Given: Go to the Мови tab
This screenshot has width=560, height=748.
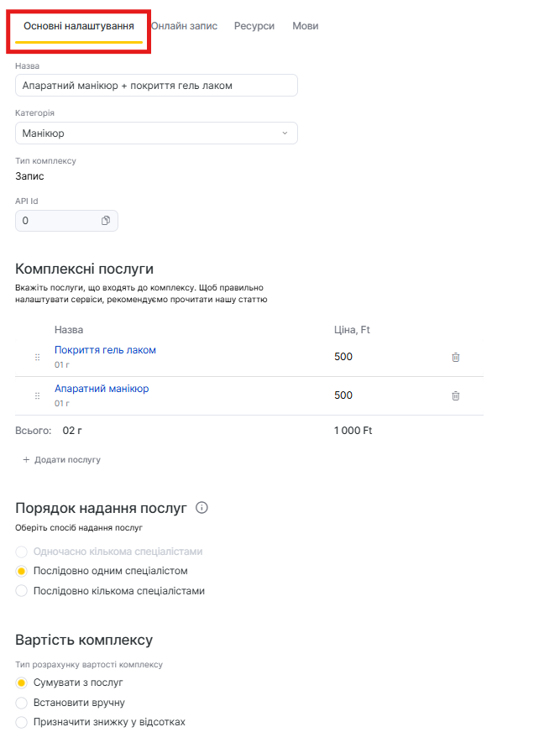Looking at the screenshot, I should (305, 26).
